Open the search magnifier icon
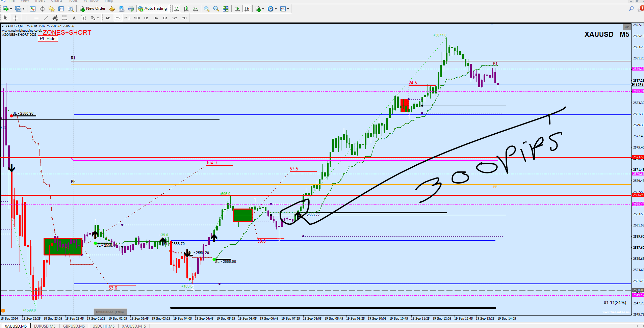This screenshot has width=644, height=328. tap(631, 9)
